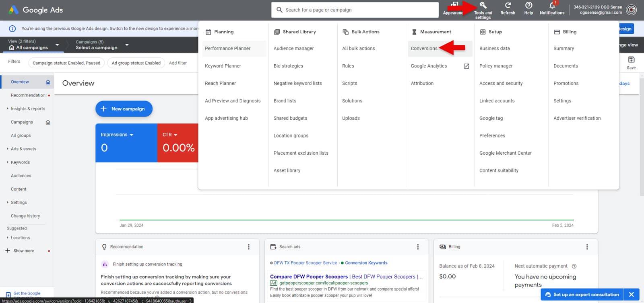The width and height of the screenshot is (644, 303).
Task: Expand the Impressions metric dropdown
Action: pyautogui.click(x=131, y=135)
